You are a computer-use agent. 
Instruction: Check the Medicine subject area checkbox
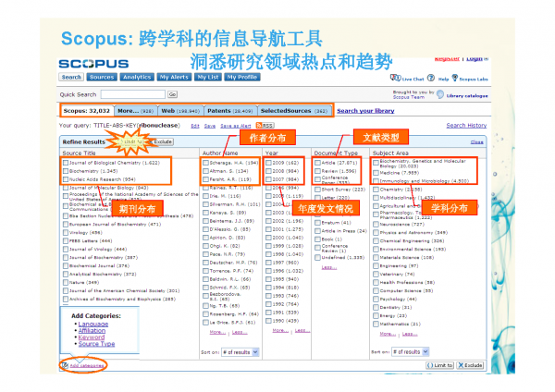coord(376,173)
